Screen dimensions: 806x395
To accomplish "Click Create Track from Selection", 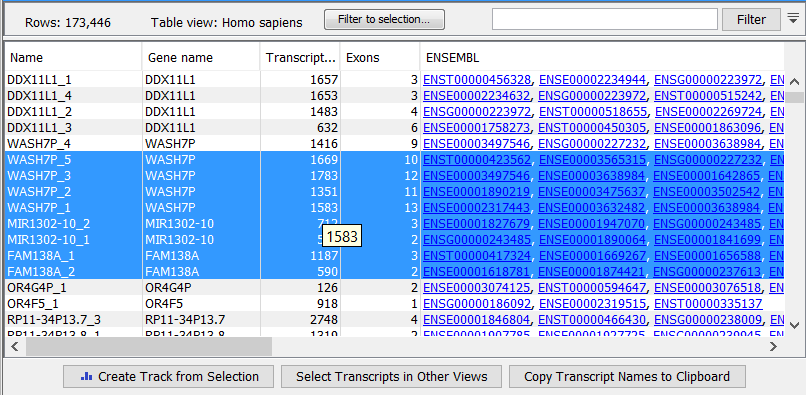I will [x=169, y=376].
